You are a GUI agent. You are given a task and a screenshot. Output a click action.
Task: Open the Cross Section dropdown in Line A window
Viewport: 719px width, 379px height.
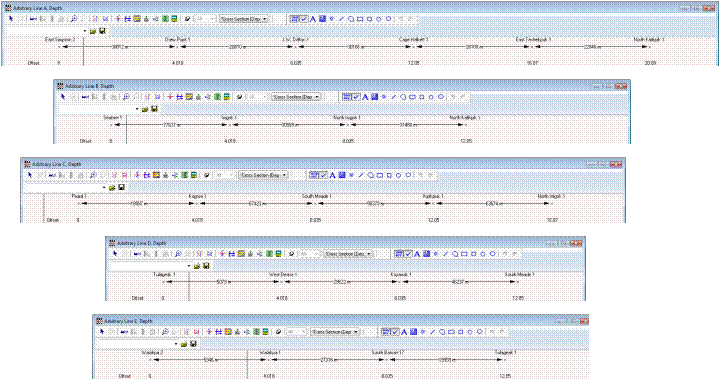tap(244, 19)
